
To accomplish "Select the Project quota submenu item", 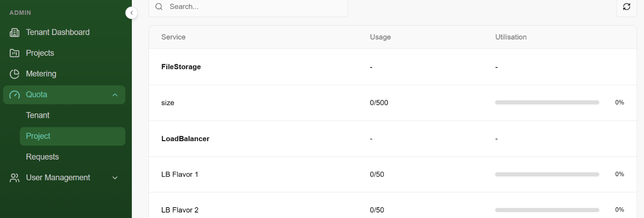I will pyautogui.click(x=38, y=136).
